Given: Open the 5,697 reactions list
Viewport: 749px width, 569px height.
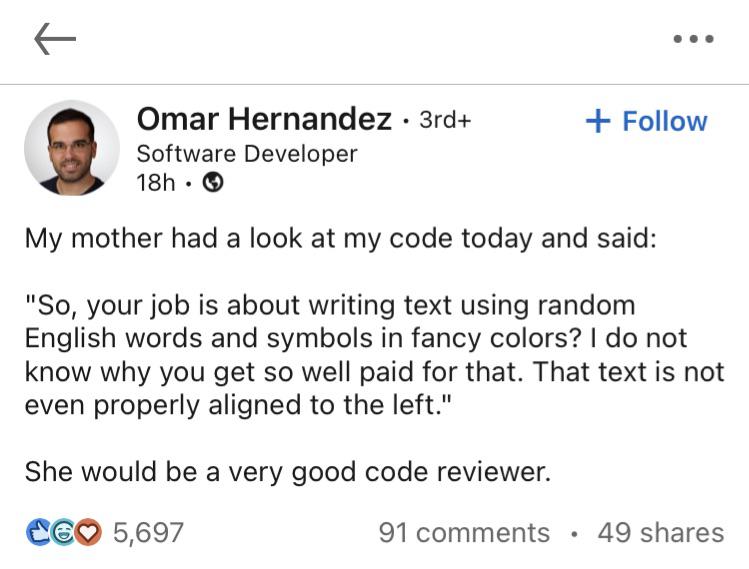Looking at the screenshot, I should [x=148, y=532].
